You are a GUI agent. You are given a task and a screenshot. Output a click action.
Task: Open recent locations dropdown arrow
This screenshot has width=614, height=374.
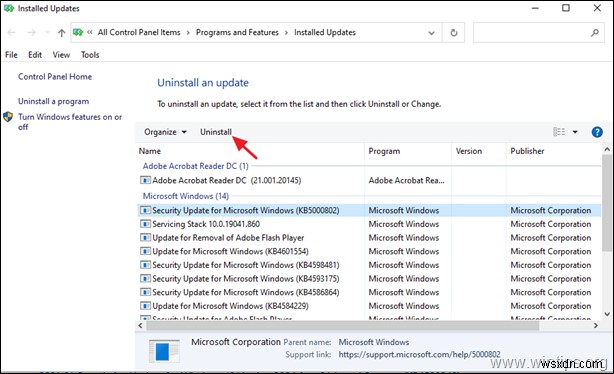[47, 33]
